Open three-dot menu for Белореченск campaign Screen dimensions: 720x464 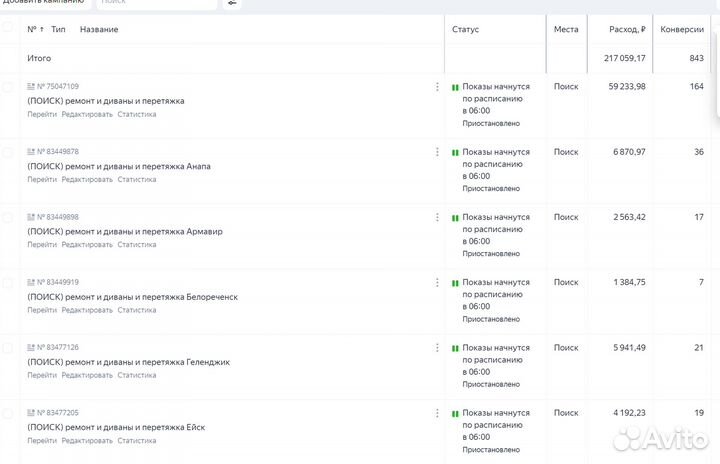[x=437, y=282]
